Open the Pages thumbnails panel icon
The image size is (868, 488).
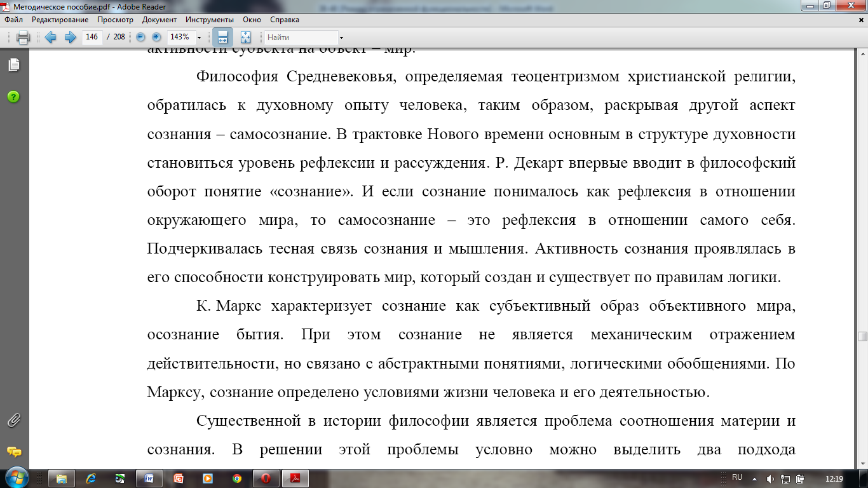pyautogui.click(x=13, y=65)
